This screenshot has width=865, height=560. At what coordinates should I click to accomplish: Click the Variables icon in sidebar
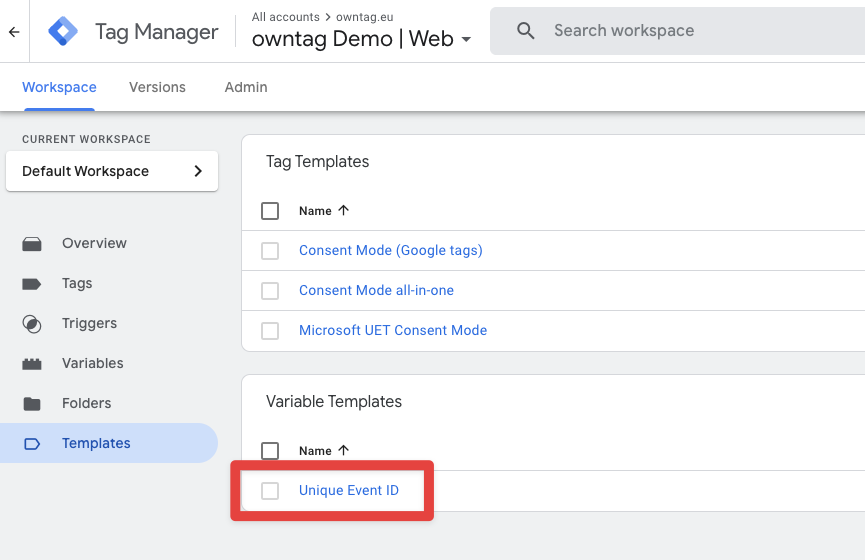pos(32,364)
